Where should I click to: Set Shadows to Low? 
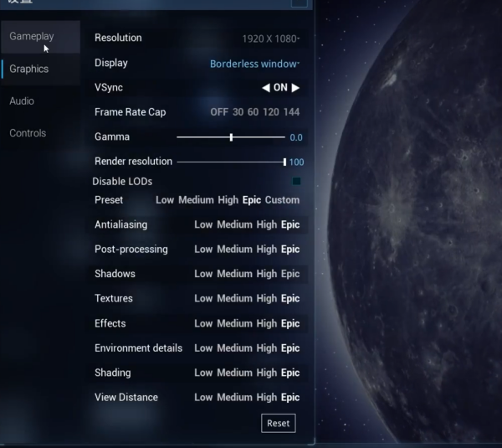(x=203, y=274)
